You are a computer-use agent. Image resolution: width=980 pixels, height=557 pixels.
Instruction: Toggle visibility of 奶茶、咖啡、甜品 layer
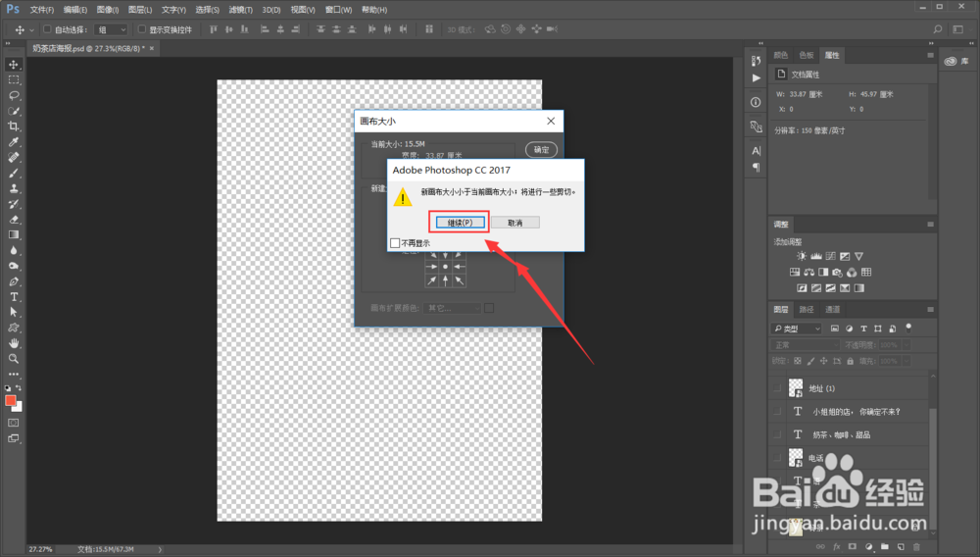(777, 434)
